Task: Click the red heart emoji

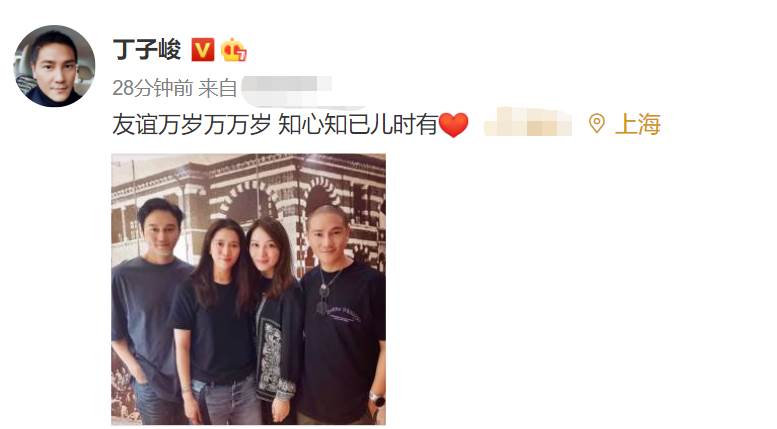Action: click(453, 125)
